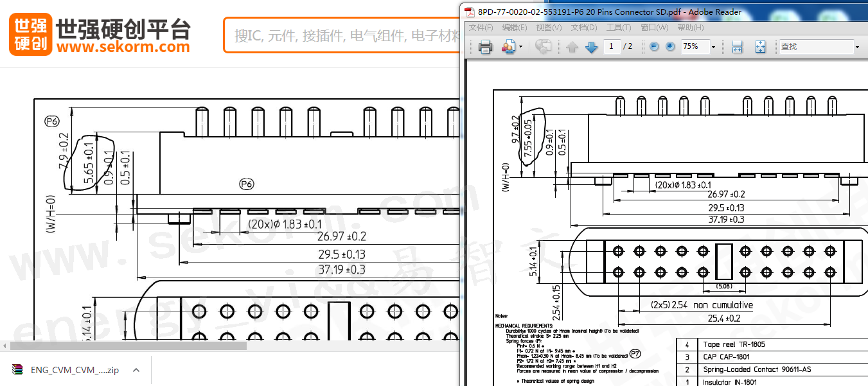Click the www.sekorm.com link under the logo

(123, 47)
